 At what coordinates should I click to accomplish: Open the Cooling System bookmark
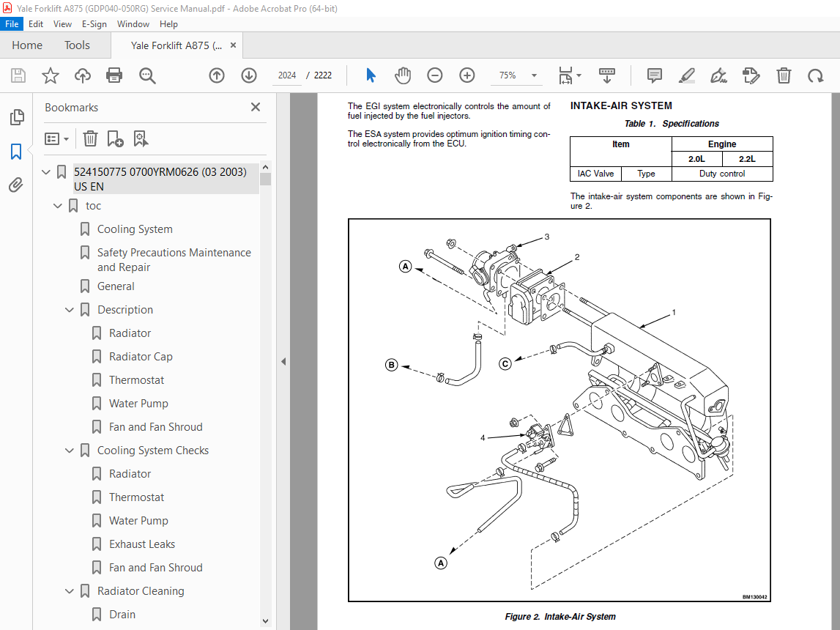[135, 229]
